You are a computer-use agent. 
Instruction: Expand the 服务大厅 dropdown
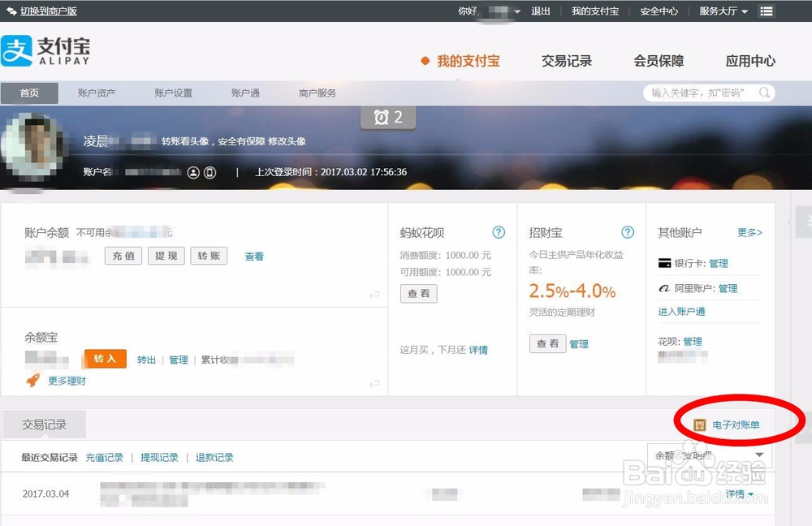723,11
